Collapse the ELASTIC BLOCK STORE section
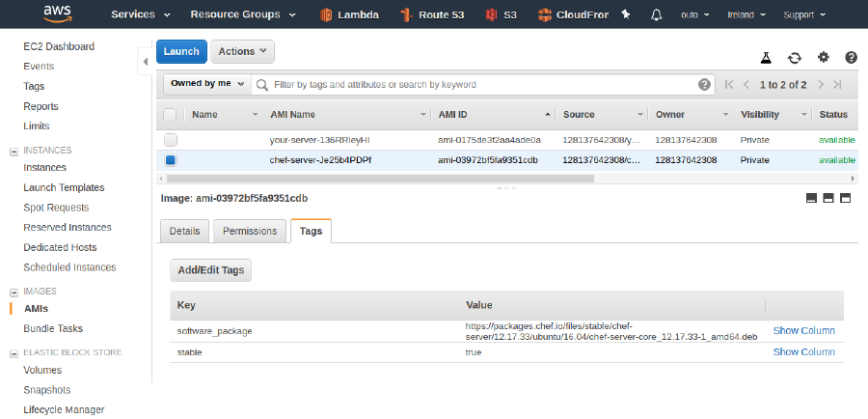This screenshot has height=419, width=868. pos(14,352)
